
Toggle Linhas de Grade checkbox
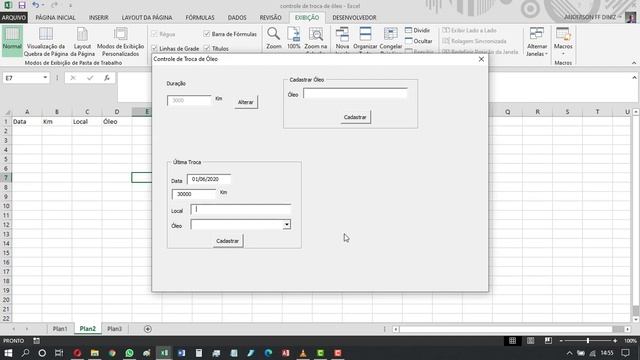[154, 48]
